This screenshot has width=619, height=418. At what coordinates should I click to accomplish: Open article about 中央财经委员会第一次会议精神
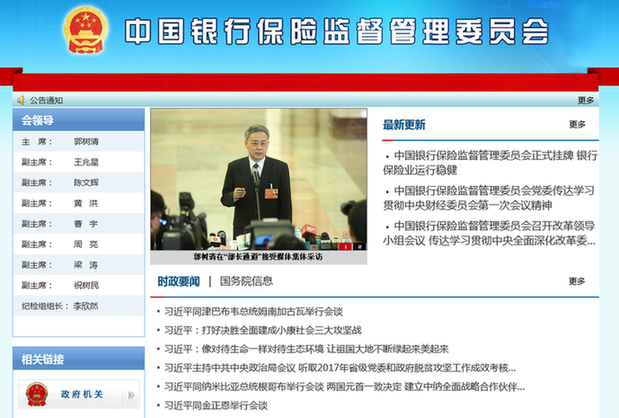(x=489, y=198)
